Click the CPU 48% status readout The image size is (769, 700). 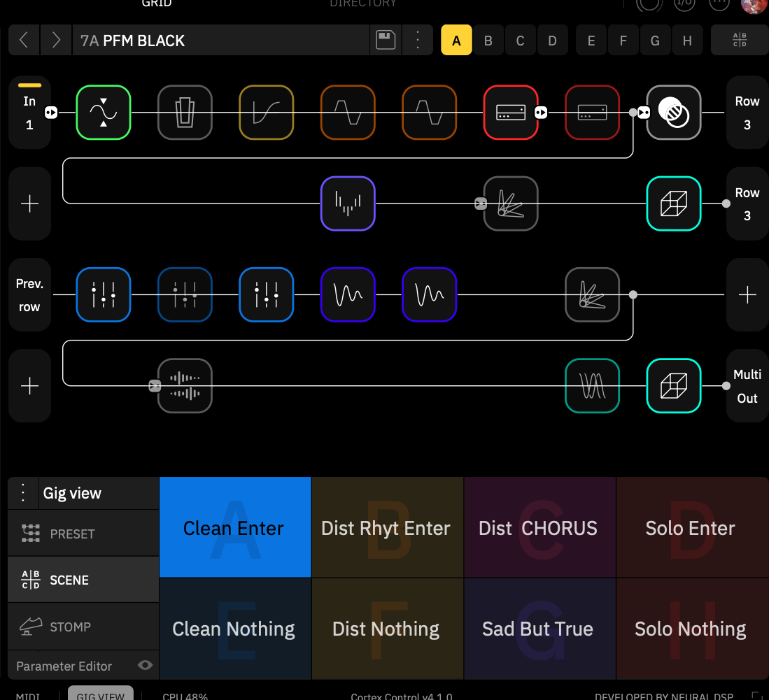185,696
